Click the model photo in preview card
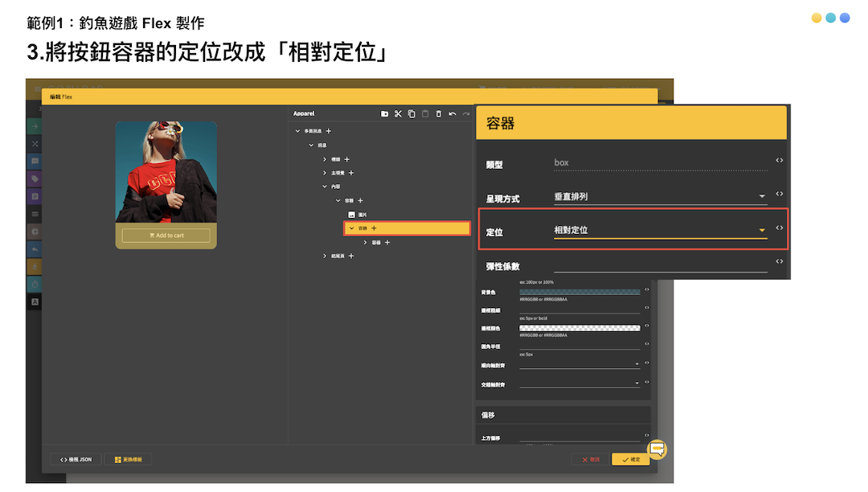This screenshot has width=868, height=492. [x=166, y=172]
